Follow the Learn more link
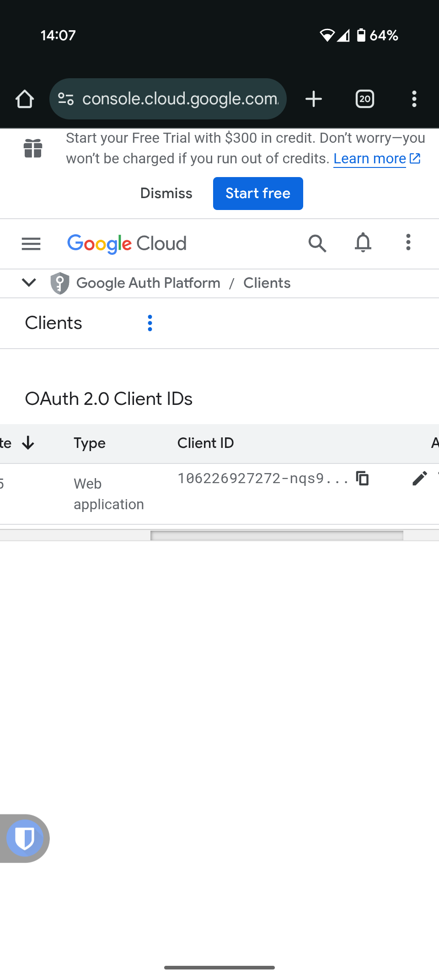 [377, 158]
